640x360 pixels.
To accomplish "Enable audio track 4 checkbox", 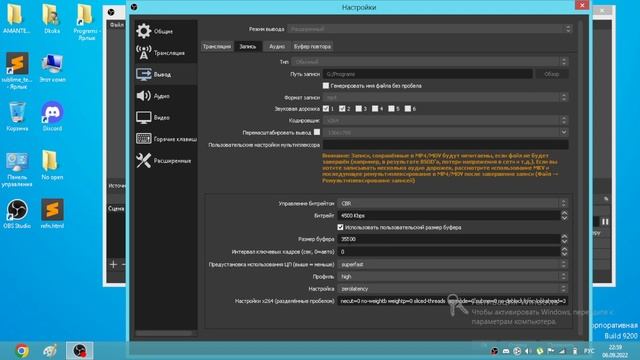I will coord(375,109).
